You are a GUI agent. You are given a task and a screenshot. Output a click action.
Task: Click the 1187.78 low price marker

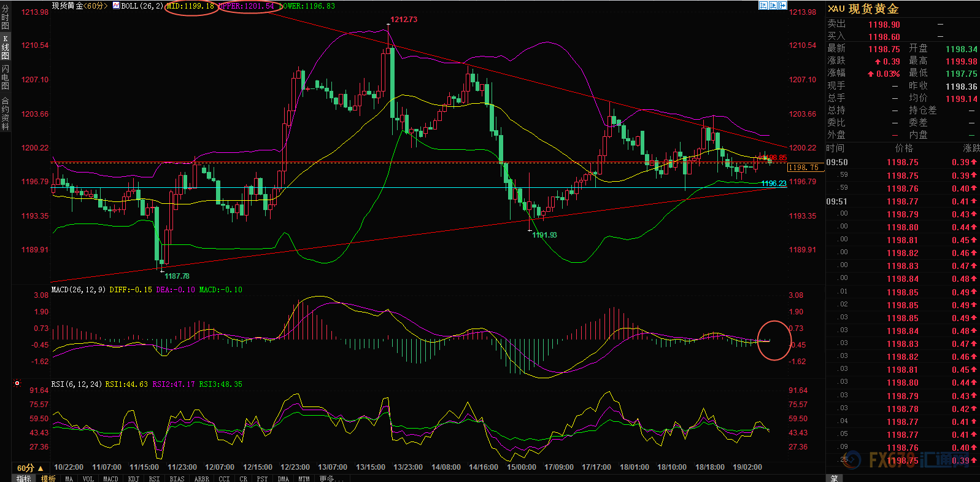(x=177, y=276)
